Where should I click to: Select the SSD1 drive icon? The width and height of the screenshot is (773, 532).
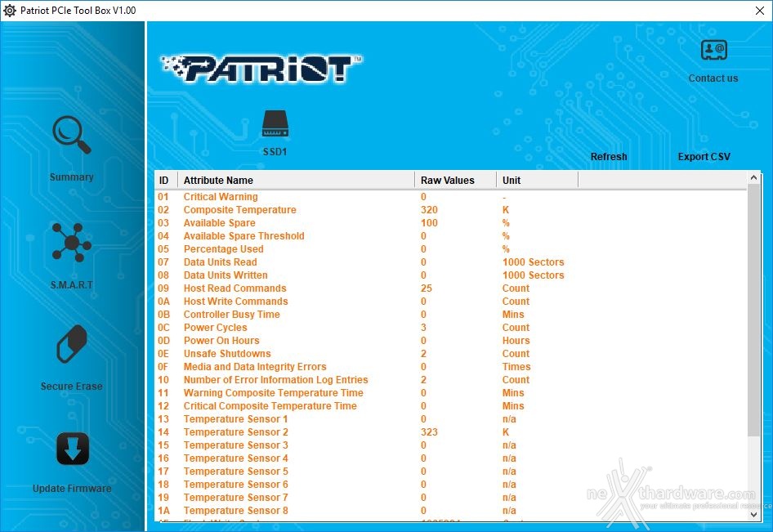[275, 123]
